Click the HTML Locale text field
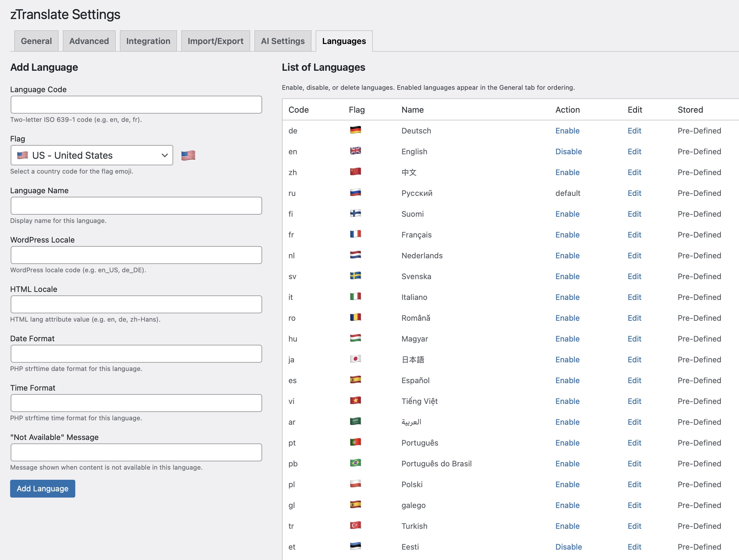This screenshot has height=560, width=739. (136, 304)
